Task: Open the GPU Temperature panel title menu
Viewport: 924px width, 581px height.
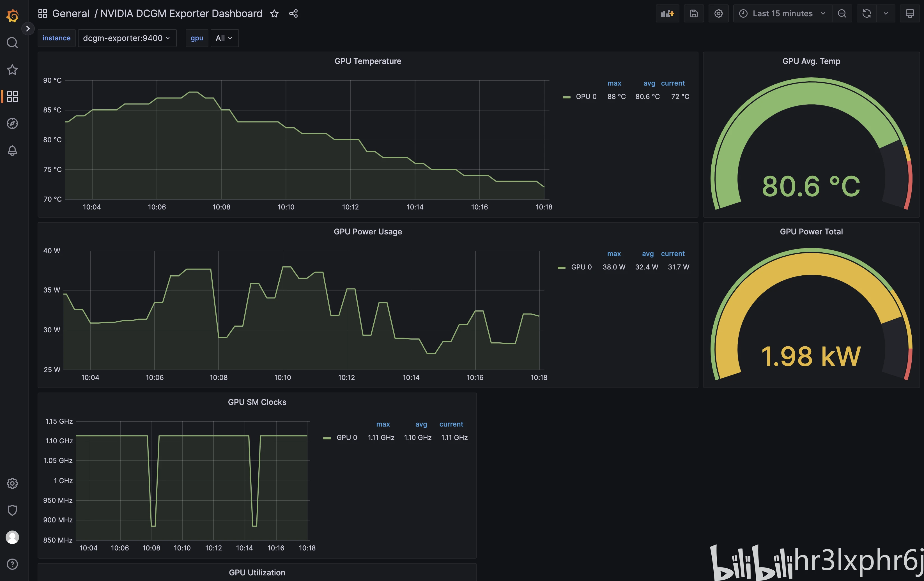Action: pyautogui.click(x=367, y=61)
